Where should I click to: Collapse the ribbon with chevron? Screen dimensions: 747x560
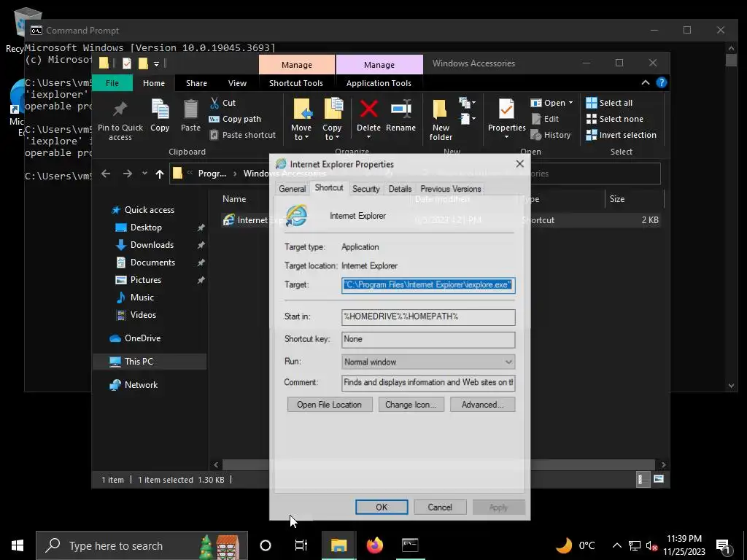[646, 83]
